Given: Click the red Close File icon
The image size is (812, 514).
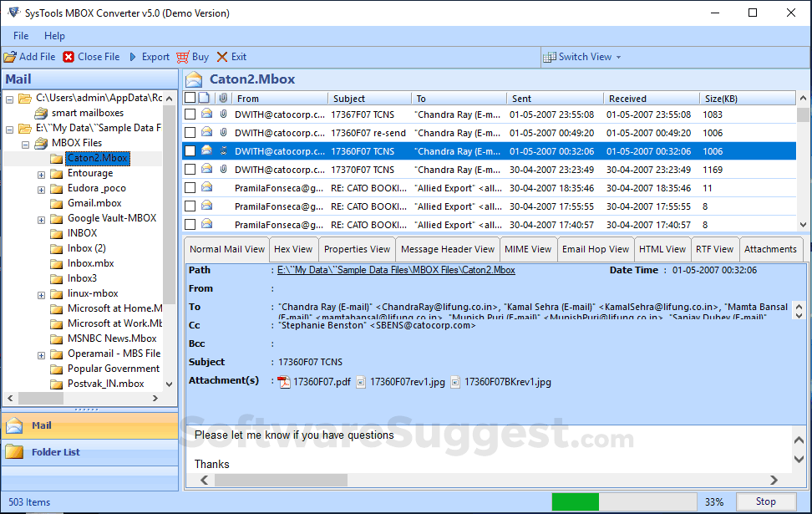Looking at the screenshot, I should click(x=69, y=57).
